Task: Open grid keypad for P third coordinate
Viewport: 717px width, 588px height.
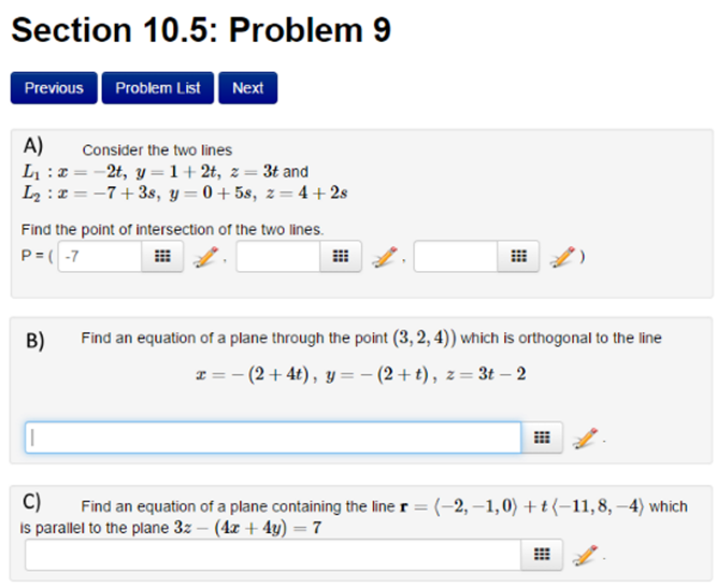Action: (x=518, y=256)
